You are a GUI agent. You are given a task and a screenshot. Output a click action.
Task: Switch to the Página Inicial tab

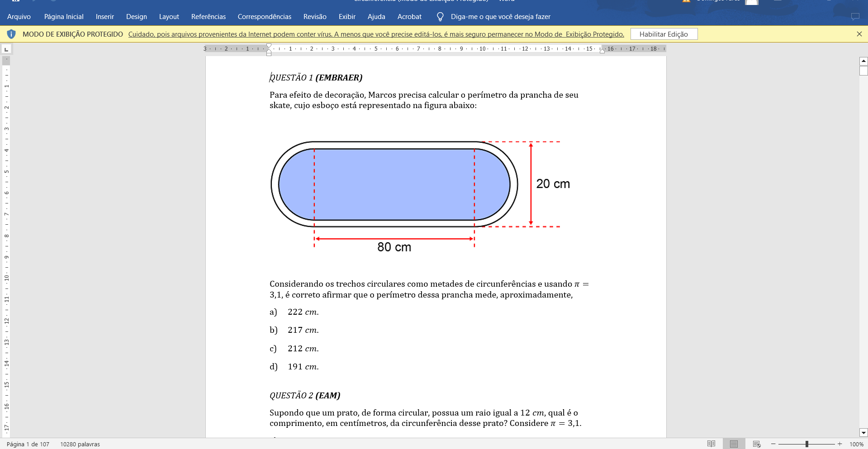point(64,17)
